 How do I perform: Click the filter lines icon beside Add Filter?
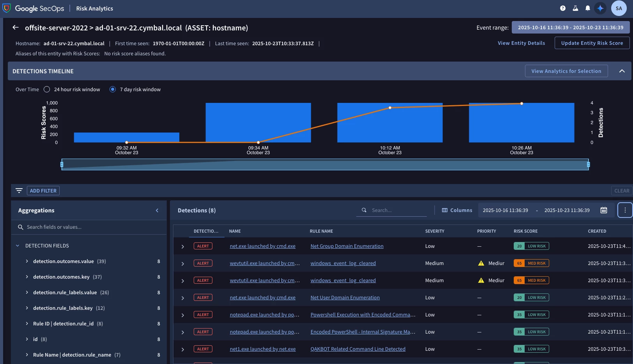click(x=19, y=191)
